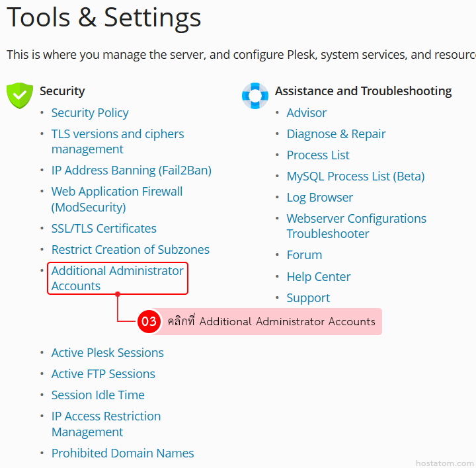The width and height of the screenshot is (476, 468).
Task: Open the Log Browser
Action: point(319,198)
